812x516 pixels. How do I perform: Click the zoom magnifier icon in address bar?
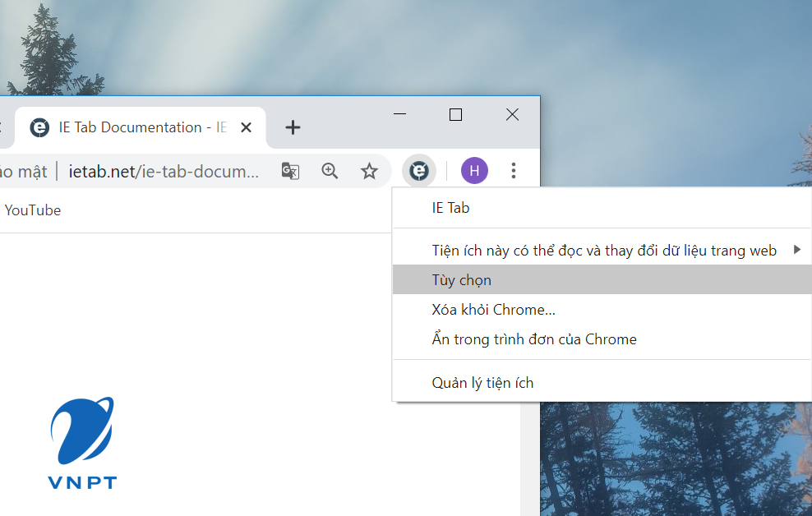(x=330, y=171)
